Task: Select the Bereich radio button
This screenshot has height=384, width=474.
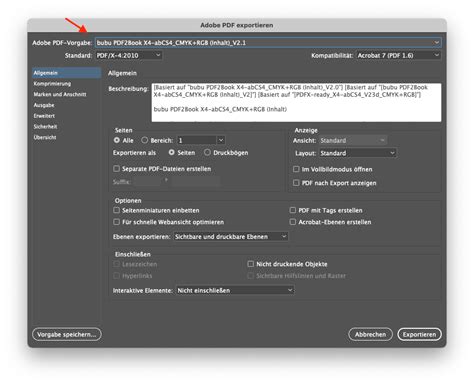Action: [144, 140]
